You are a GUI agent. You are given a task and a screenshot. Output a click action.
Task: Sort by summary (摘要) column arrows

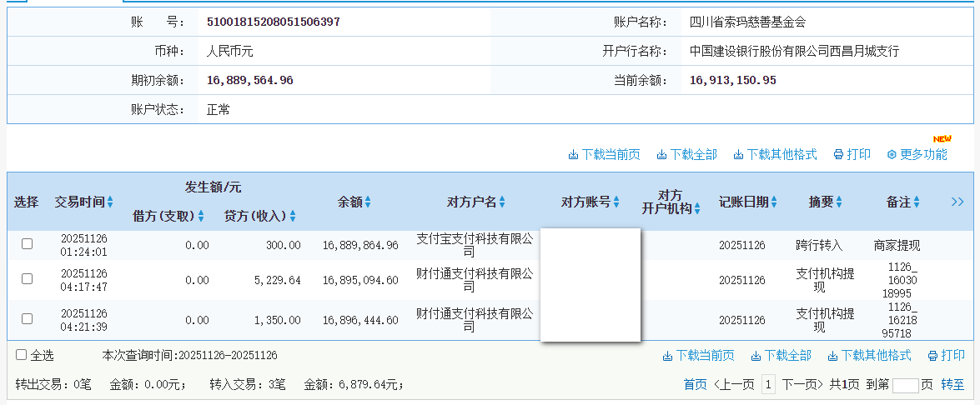[839, 202]
